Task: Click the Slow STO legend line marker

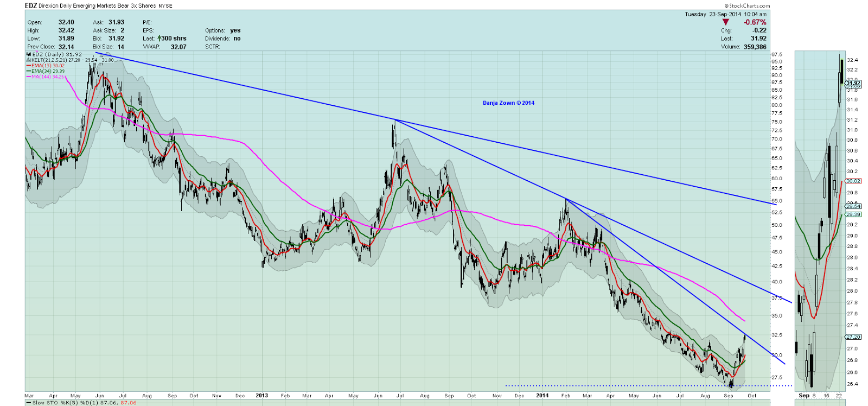Action: [28, 403]
